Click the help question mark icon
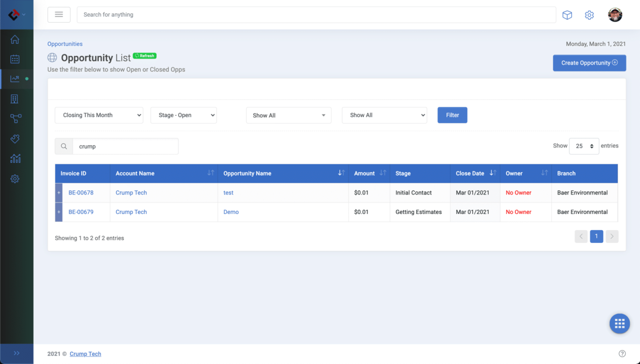Screen dimensions: 640x364 [622, 353]
